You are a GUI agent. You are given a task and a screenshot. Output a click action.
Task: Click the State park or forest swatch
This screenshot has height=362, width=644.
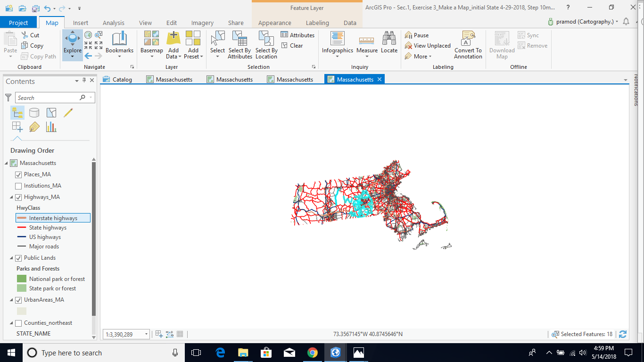click(x=22, y=288)
